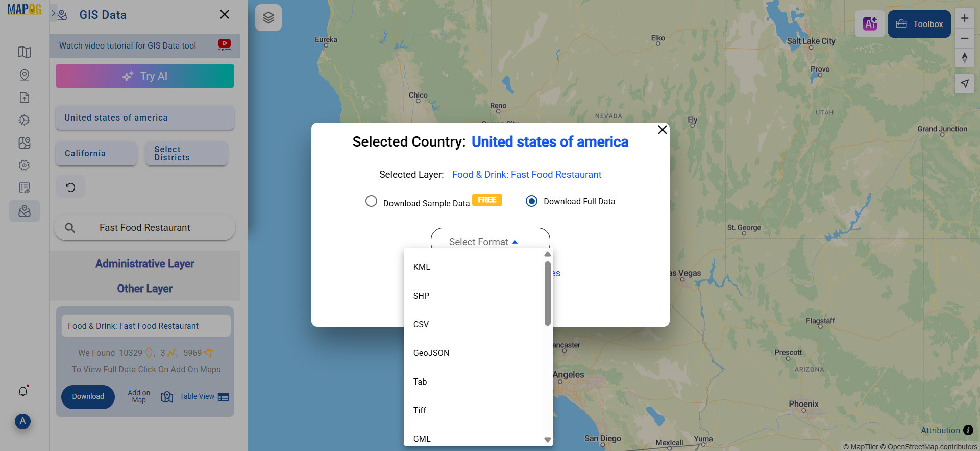Viewport: 980px width, 451px height.
Task: Click the geolocation arrow on the map
Action: click(965, 83)
